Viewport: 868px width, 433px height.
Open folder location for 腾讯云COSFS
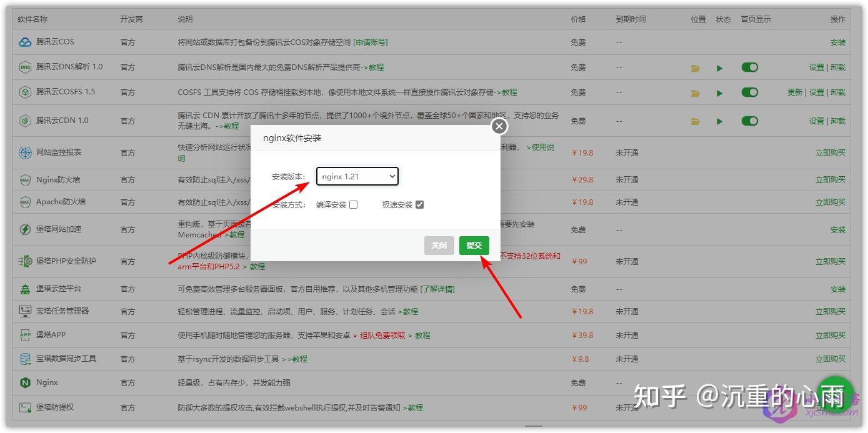pos(696,92)
